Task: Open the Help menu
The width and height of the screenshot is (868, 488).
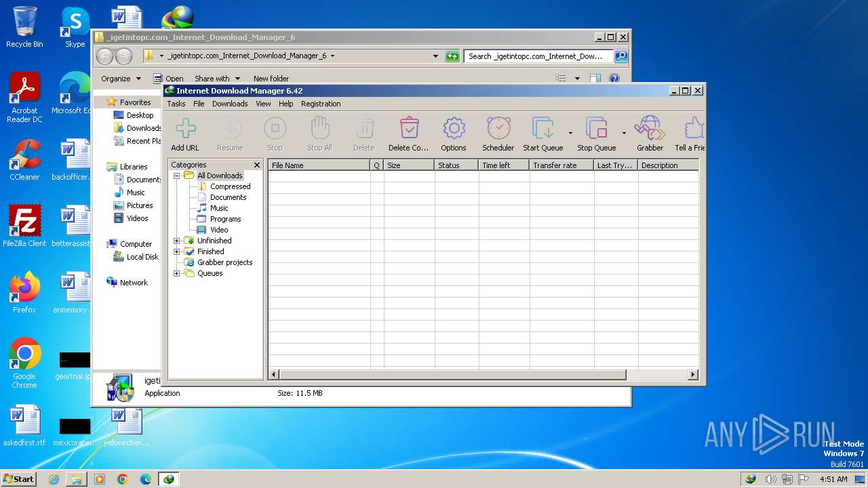Action: point(286,104)
